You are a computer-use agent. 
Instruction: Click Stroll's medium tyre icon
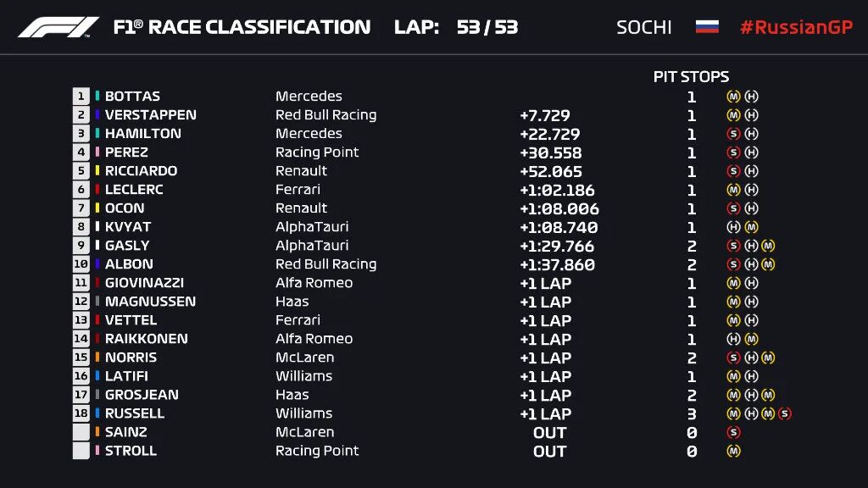(x=733, y=451)
